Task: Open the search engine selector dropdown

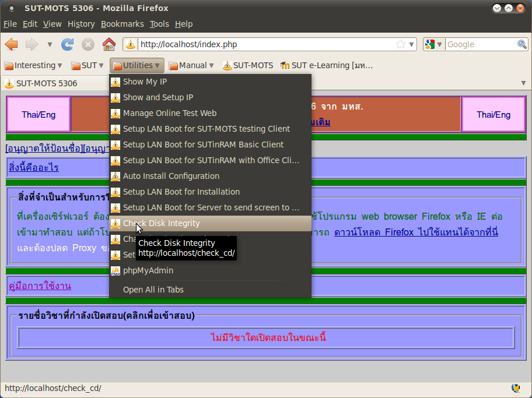Action: pos(439,44)
